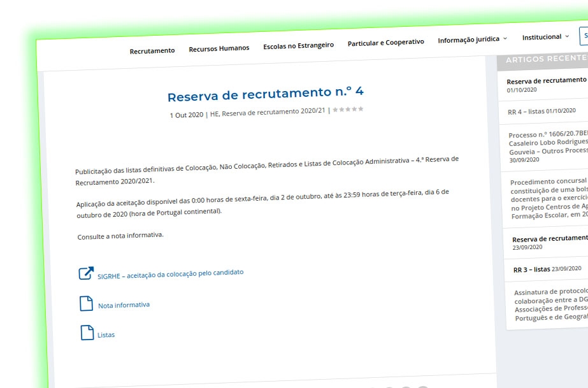Select Escolas no Estrangeiro in navigation
588x388 pixels.
298,45
